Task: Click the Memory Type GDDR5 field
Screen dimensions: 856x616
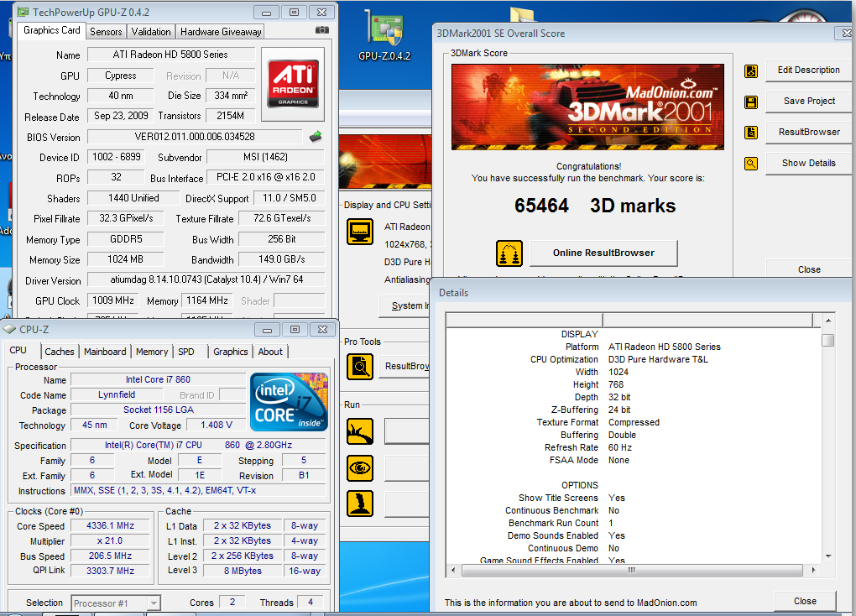Action: tap(126, 239)
